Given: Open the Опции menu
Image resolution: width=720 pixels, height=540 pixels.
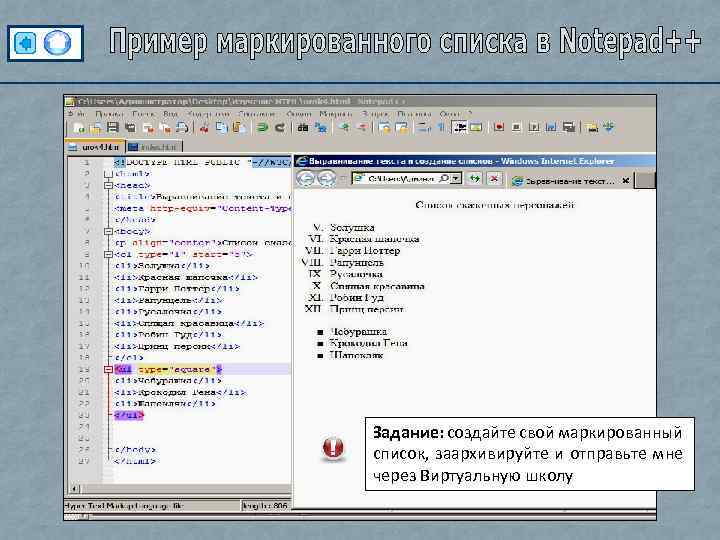Looking at the screenshot, I should 298,113.
